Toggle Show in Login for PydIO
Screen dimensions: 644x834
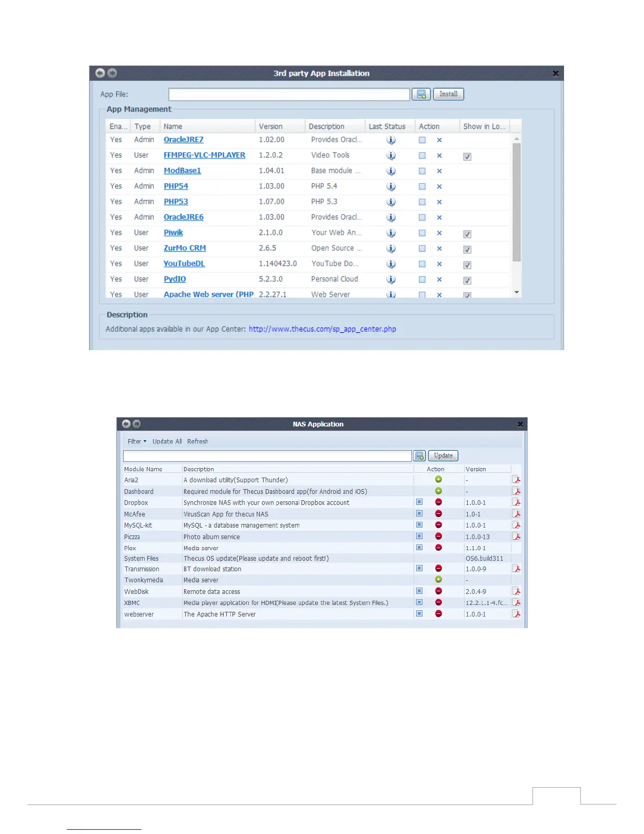point(467,281)
